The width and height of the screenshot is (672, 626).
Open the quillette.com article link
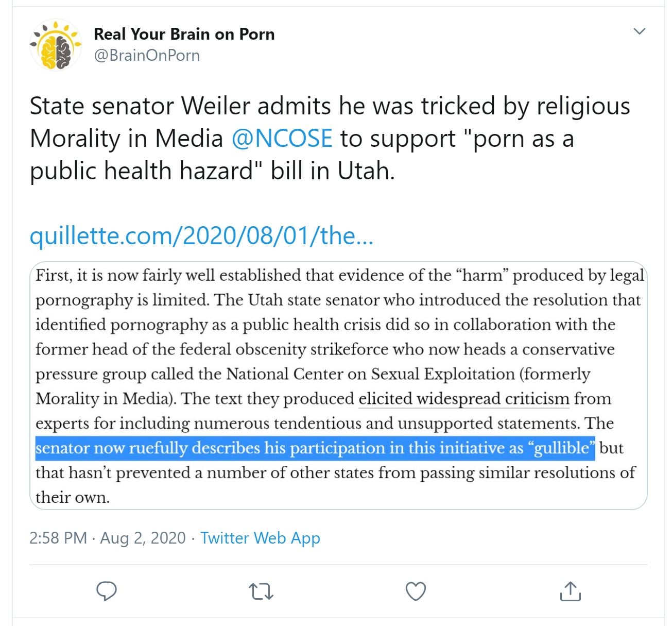point(201,236)
